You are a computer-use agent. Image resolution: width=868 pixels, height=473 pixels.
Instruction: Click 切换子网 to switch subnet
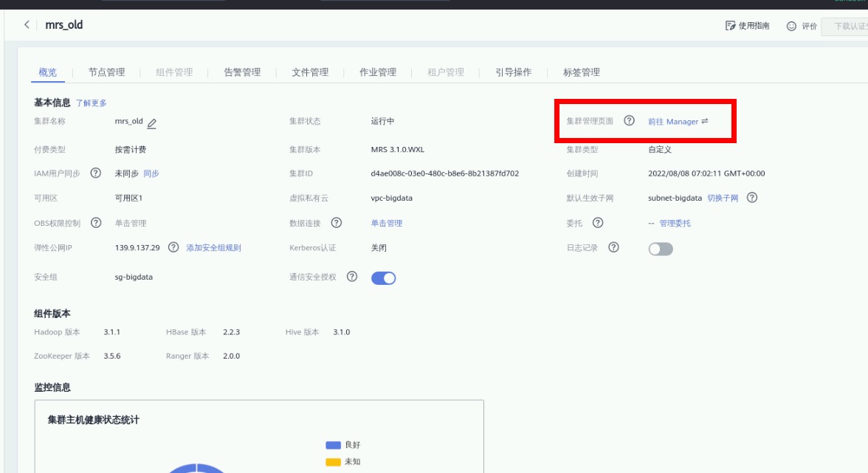coord(723,198)
